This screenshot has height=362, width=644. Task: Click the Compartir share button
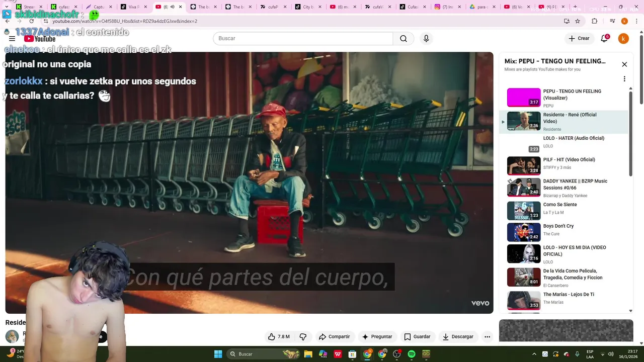pyautogui.click(x=334, y=337)
